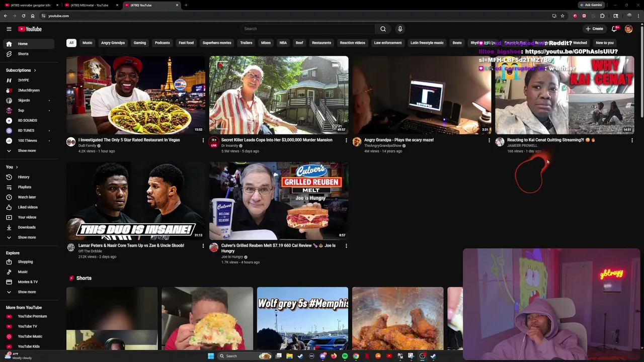The image size is (644, 362).
Task: Open the Chrome three-dot menu
Action: tap(638, 16)
